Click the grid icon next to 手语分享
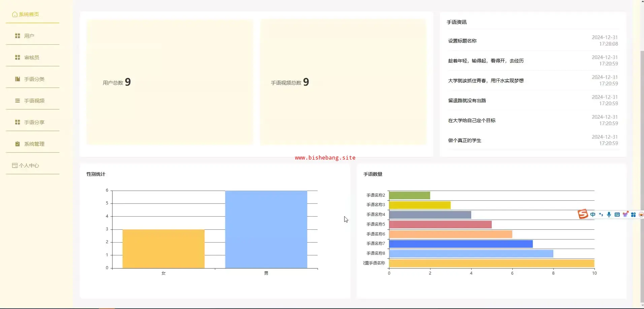This screenshot has height=309, width=644. tap(18, 122)
